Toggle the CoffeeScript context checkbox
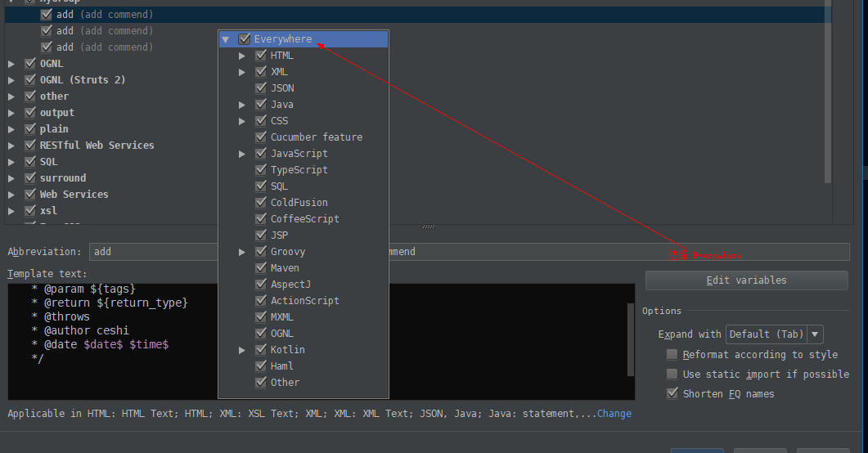 261,218
